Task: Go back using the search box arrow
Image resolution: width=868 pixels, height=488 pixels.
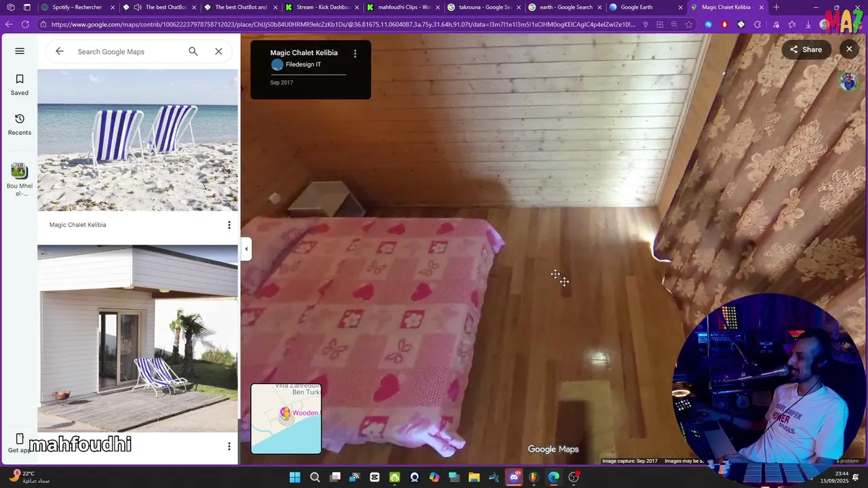Action: pos(60,52)
